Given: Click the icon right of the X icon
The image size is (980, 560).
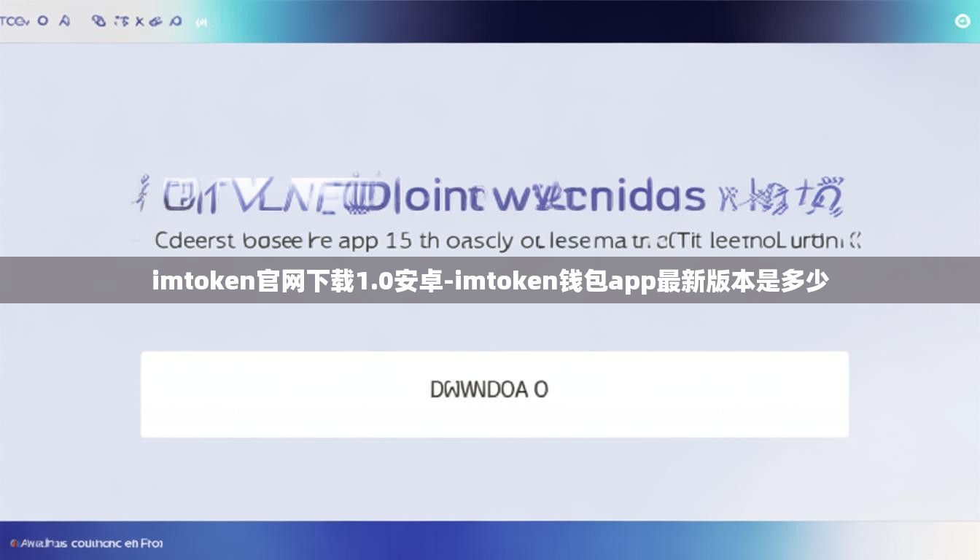Looking at the screenshot, I should [x=155, y=22].
